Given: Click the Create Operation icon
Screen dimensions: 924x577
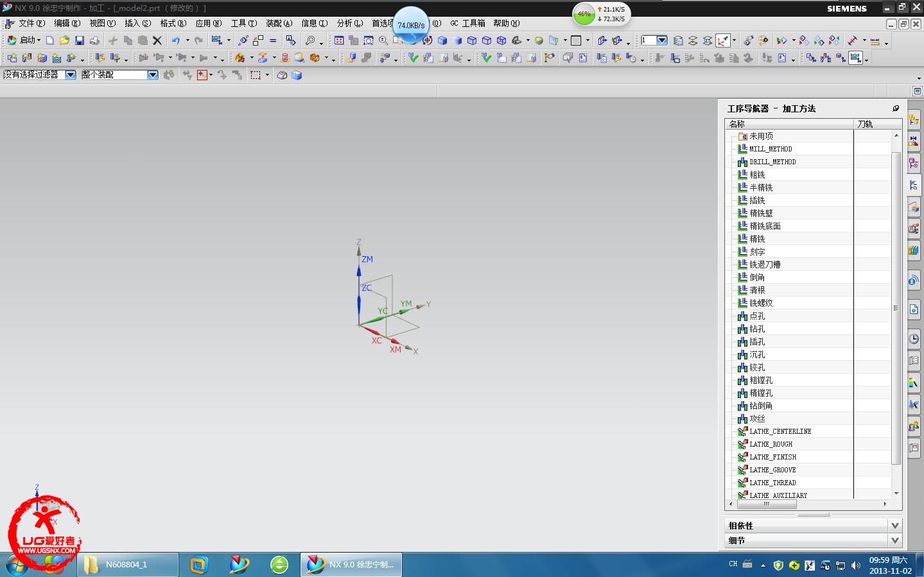Looking at the screenshot, I should [x=71, y=58].
